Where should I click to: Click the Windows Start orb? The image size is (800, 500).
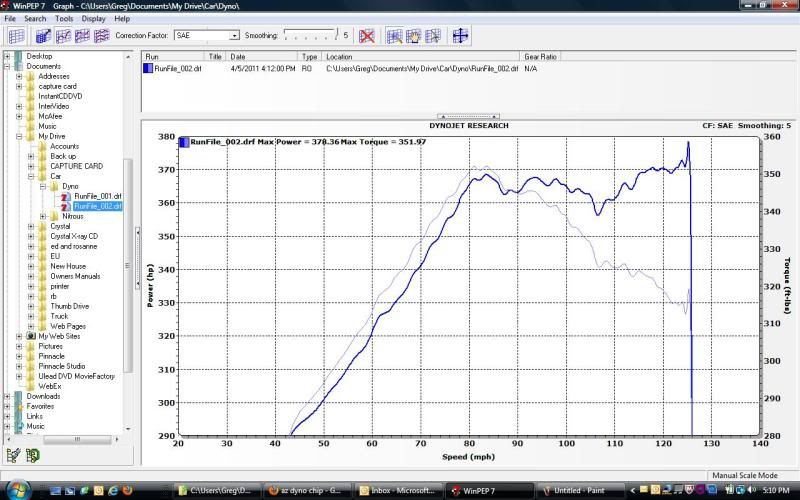point(17,490)
